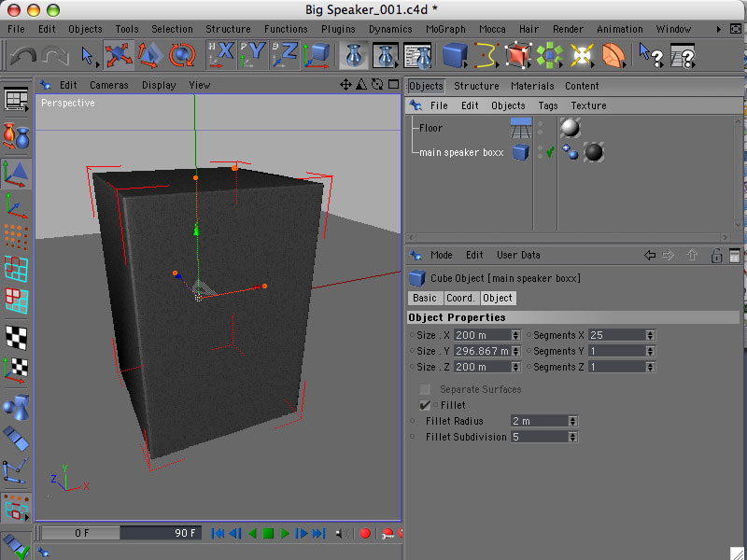Add a Cube primitive object
The image size is (747, 560).
tap(455, 56)
